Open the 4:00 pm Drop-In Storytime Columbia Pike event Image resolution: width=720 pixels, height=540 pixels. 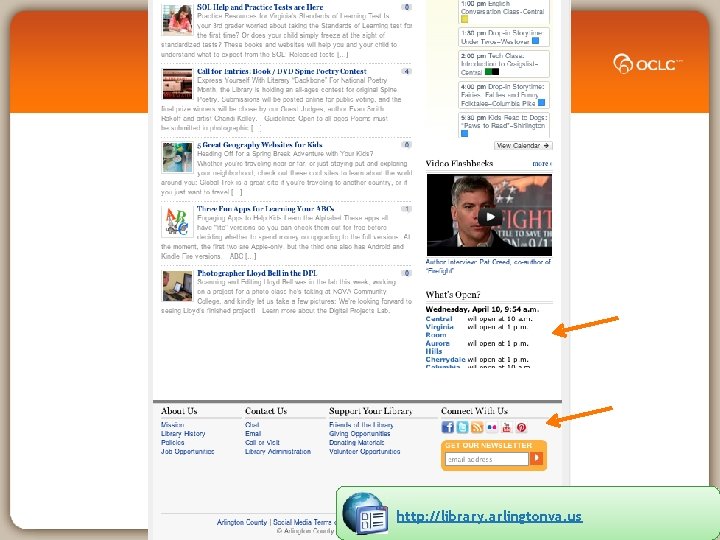[x=504, y=95]
